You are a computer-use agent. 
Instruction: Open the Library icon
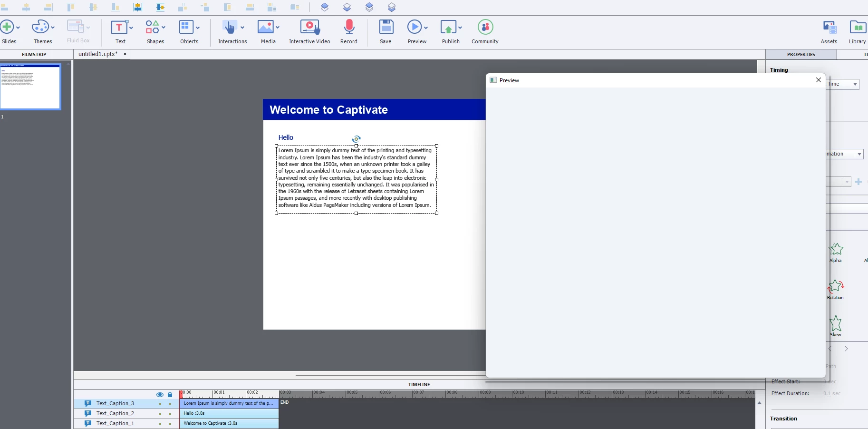pos(858,27)
